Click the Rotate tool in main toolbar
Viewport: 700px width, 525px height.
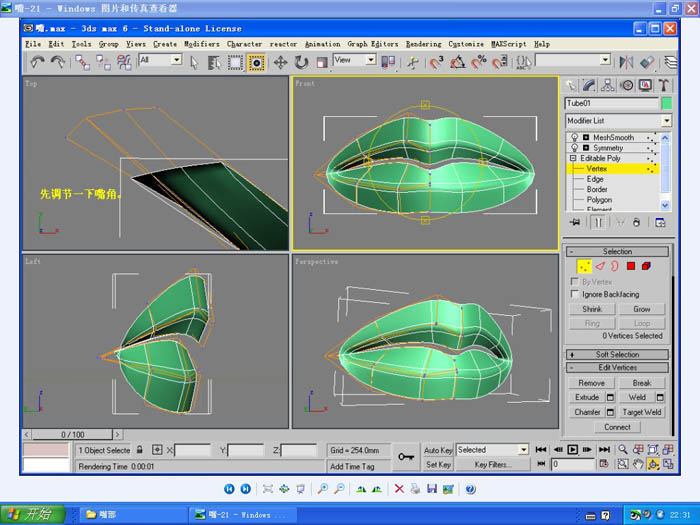302,62
